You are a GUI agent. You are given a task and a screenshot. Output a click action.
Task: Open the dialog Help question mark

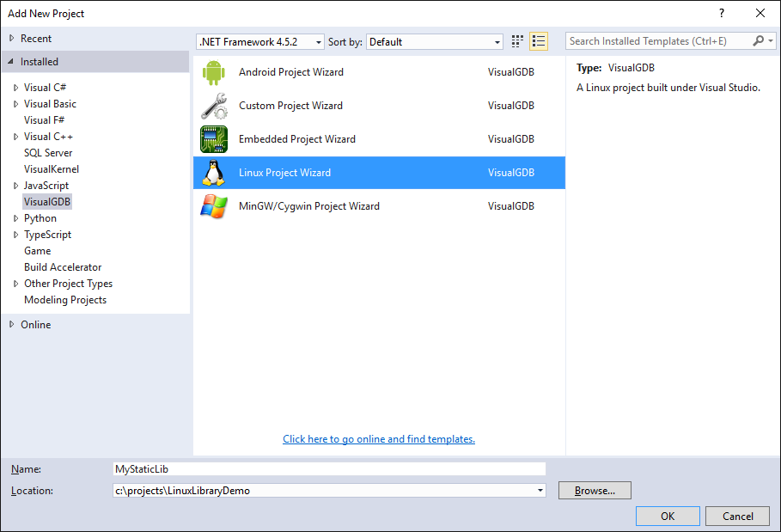(x=722, y=13)
